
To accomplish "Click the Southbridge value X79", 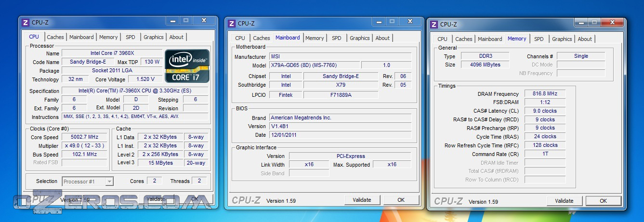I will coord(341,85).
